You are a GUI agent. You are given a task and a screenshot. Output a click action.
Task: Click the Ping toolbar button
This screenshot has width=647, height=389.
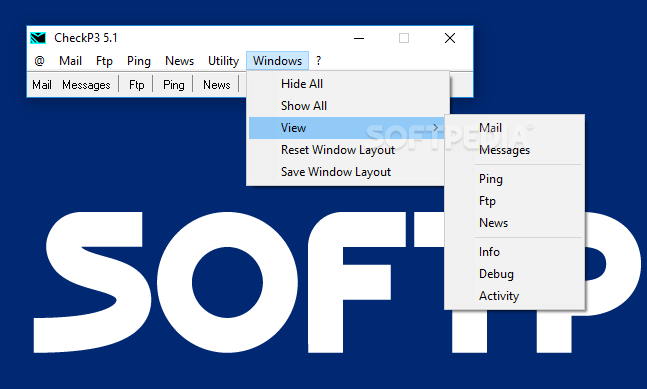click(173, 85)
